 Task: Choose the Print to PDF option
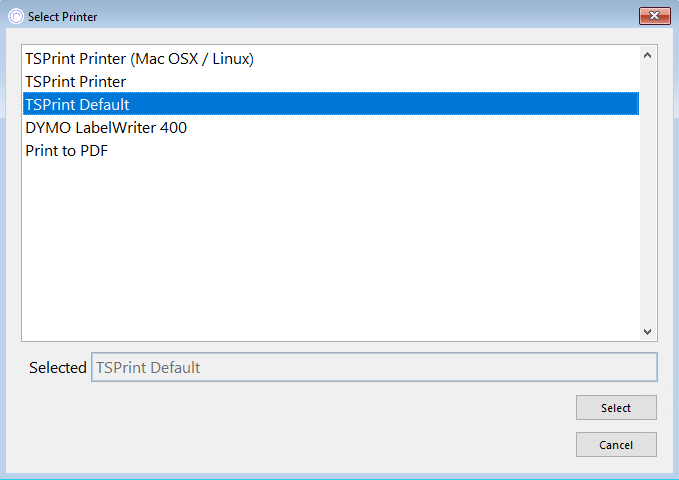[x=331, y=150]
